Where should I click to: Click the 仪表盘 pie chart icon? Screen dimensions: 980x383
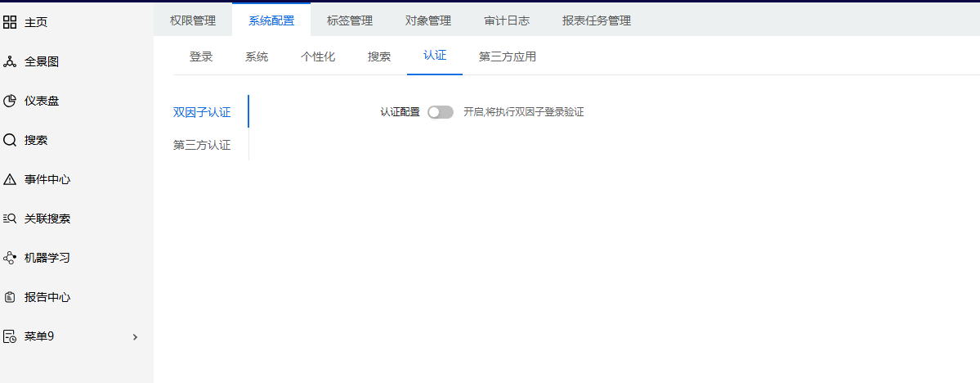[x=9, y=101]
